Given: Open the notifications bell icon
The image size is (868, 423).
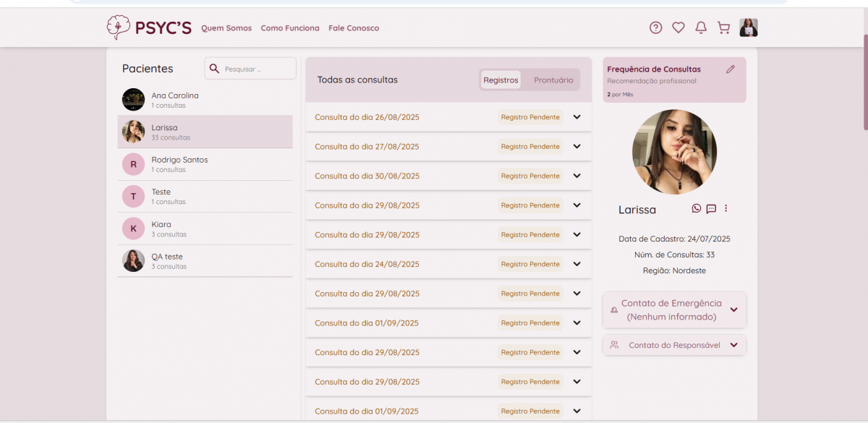Looking at the screenshot, I should (700, 27).
